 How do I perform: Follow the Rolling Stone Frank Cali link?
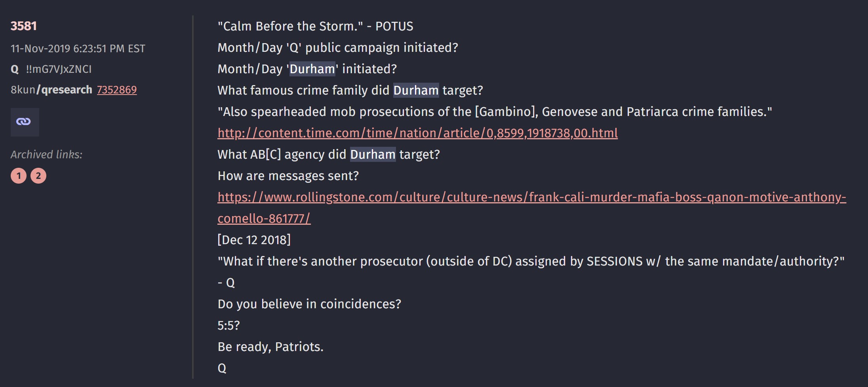click(x=531, y=197)
